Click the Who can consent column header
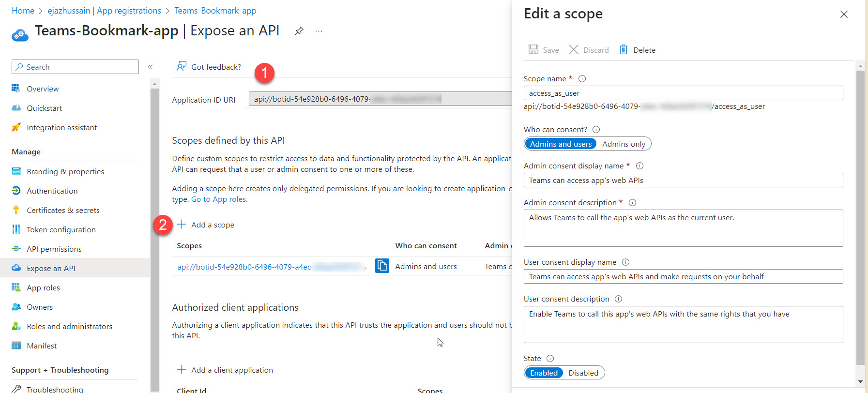Screen dimensions: 868x393 426,245
